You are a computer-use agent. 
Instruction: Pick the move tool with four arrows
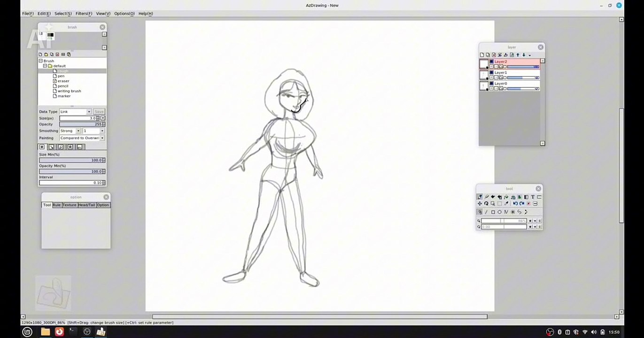480,204
